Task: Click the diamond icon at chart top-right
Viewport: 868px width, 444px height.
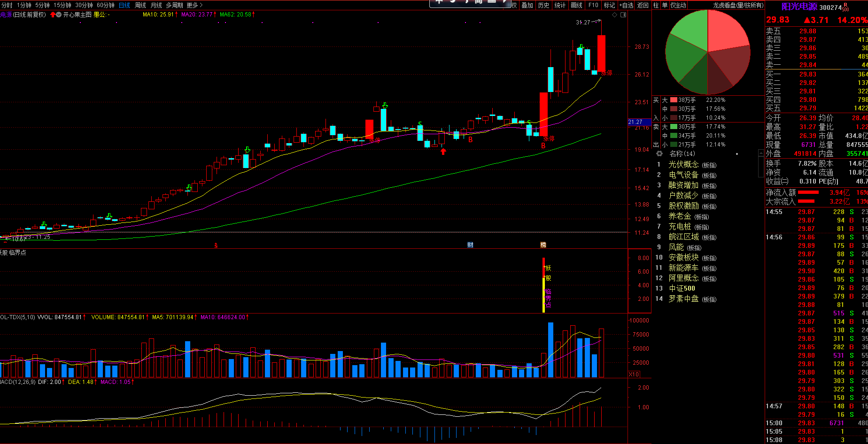Action: (x=615, y=15)
